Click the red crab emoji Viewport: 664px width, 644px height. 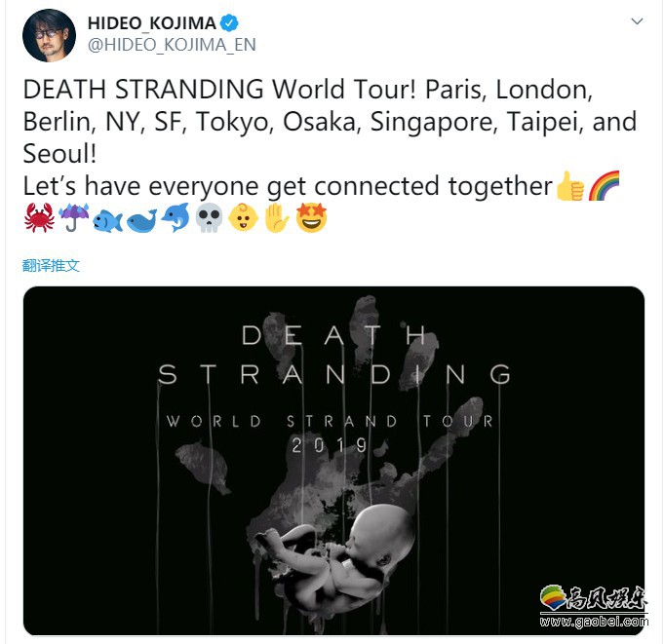(x=39, y=217)
